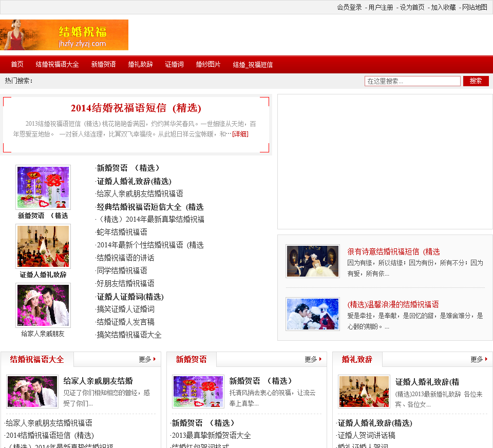Open list item 蛇年结婚祝福语
The height and width of the screenshot is (448, 493).
122,232
